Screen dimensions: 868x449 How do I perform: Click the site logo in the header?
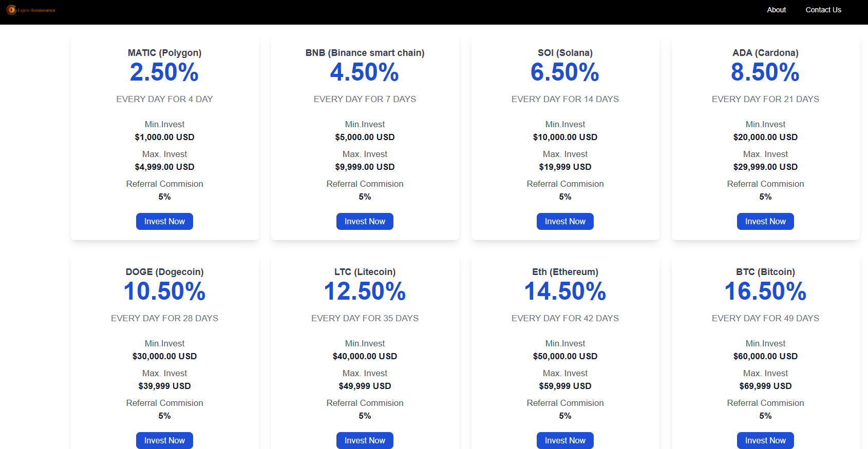31,10
